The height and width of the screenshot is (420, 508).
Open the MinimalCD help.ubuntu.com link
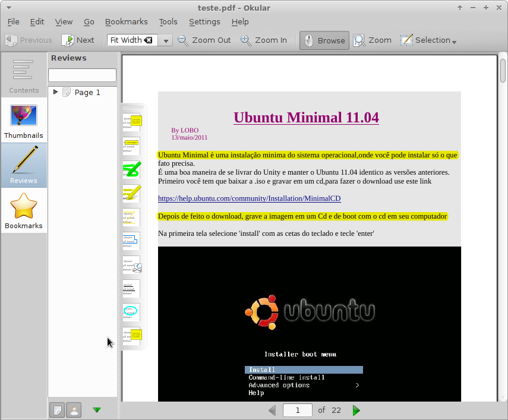click(249, 198)
